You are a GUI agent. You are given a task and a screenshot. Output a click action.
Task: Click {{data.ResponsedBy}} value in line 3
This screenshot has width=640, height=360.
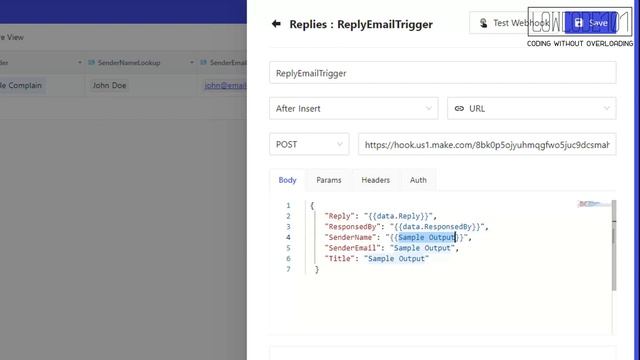click(x=437, y=227)
